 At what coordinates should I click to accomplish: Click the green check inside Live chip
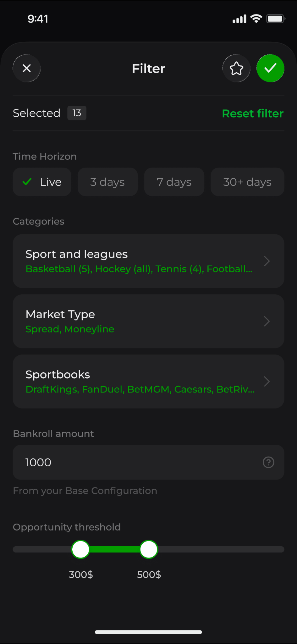coord(27,182)
